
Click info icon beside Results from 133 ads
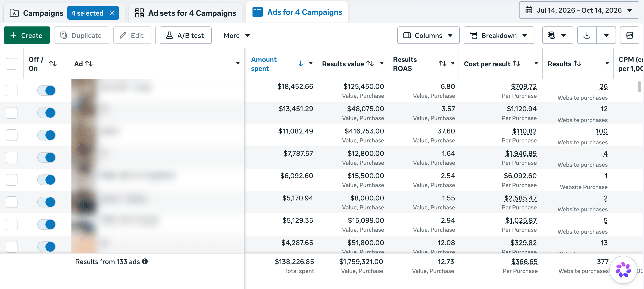coord(145,261)
